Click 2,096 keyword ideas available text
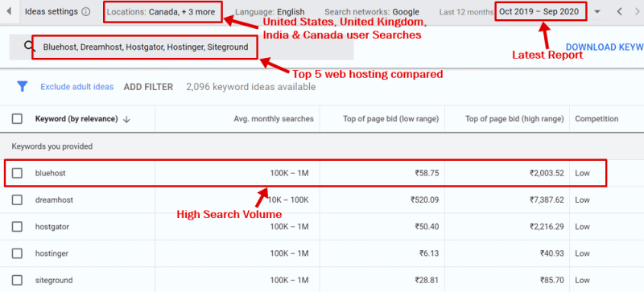The height and width of the screenshot is (292, 644). (250, 87)
